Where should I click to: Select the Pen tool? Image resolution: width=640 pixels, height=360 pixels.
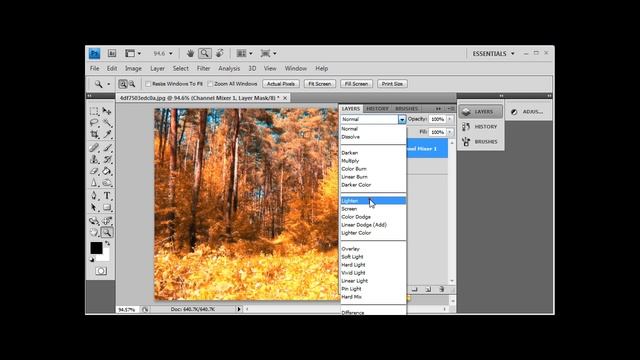94,196
